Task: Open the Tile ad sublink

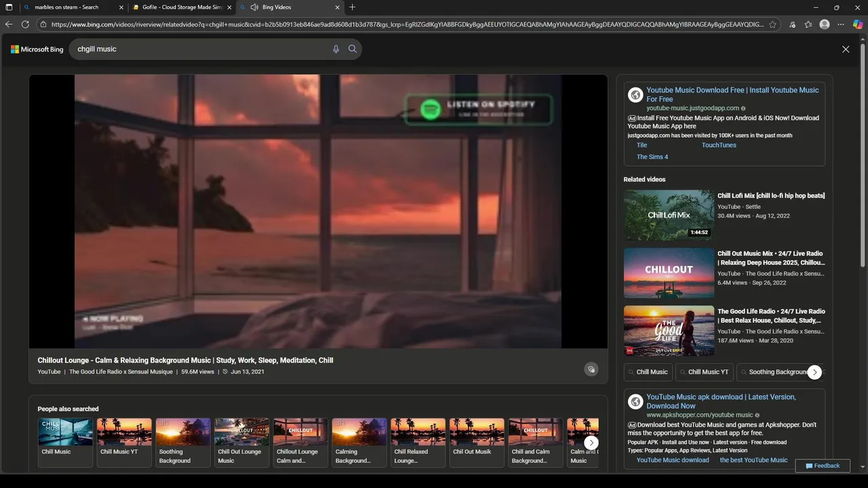Action: point(642,145)
